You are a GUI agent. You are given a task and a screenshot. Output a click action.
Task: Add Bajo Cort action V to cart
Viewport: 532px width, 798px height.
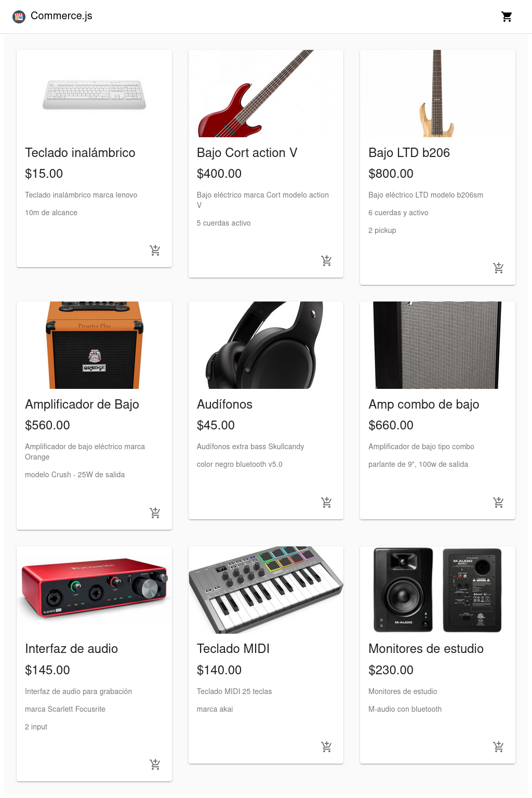(x=326, y=260)
